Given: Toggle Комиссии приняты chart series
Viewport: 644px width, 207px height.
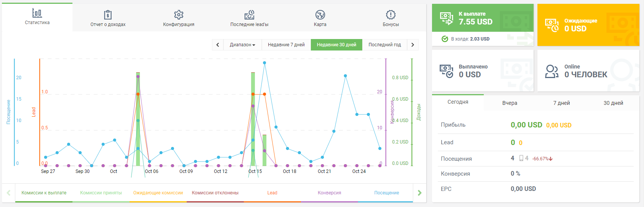Looking at the screenshot, I should [x=101, y=193].
